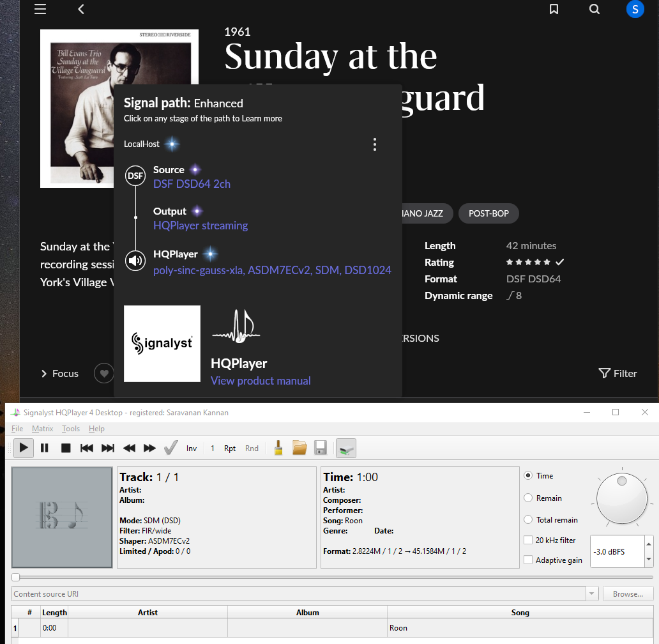Screen dimensions: 659x644
Task: Select the Remain radio button
Action: coord(528,498)
